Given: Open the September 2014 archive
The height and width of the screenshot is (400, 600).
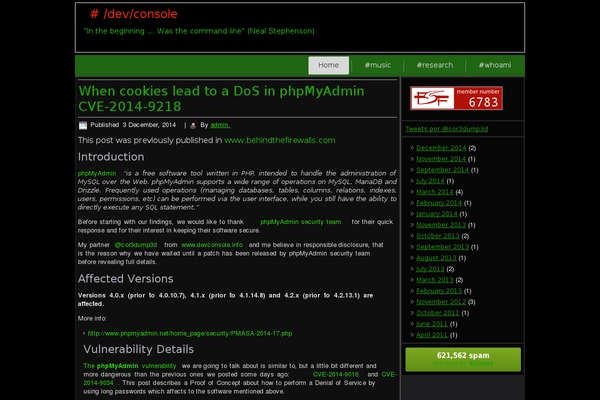Looking at the screenshot, I should [x=442, y=170].
